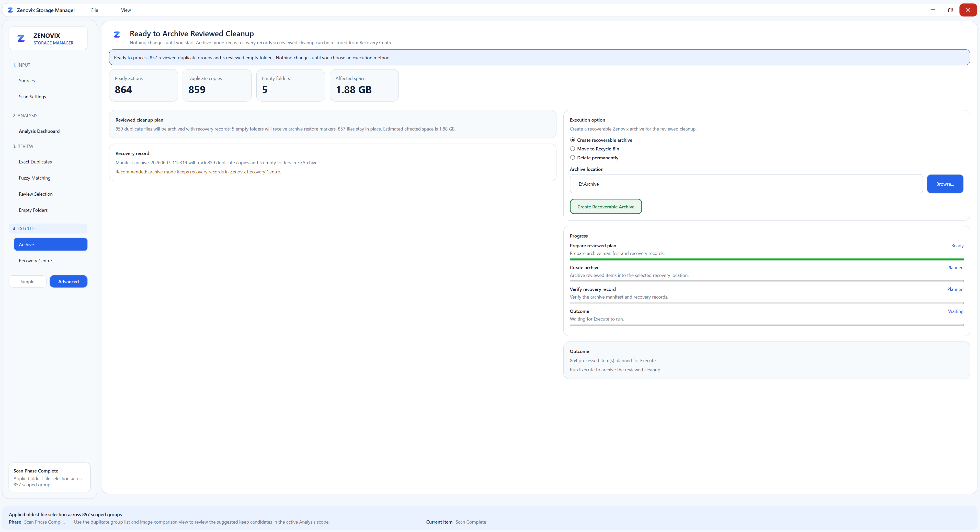Select the Archive sidebar item
This screenshot has width=980, height=532.
(51, 244)
